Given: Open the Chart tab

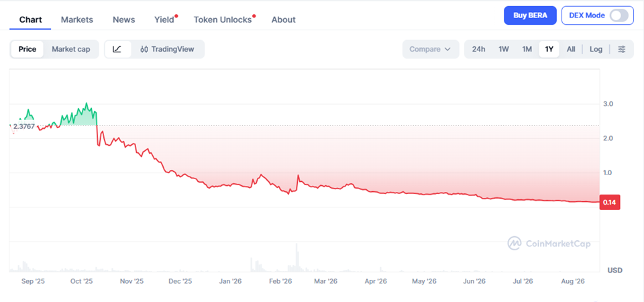Looking at the screenshot, I should (30, 19).
